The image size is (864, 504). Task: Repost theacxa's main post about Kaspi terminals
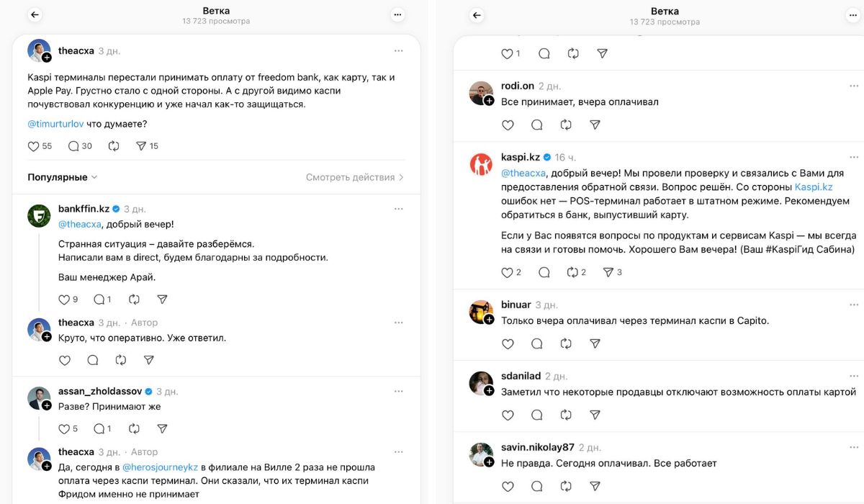click(114, 146)
